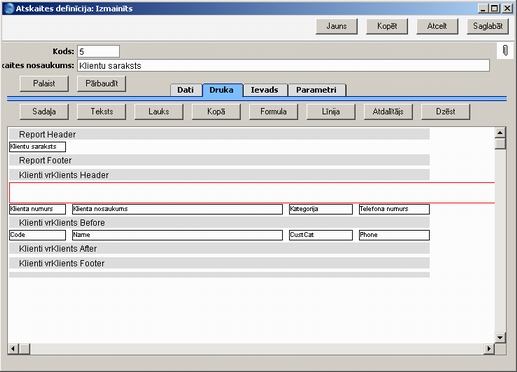The image size is (517, 372).
Task: Select Klienti vrKlients Footer section
Action: [x=219, y=263]
